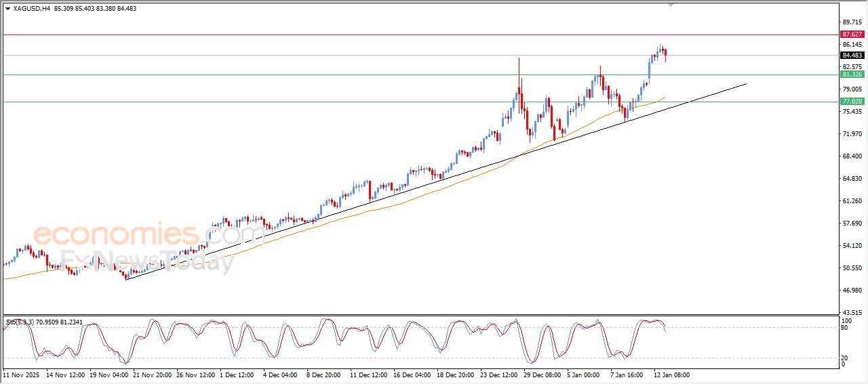The image size is (868, 384).
Task: Click the 43.515 value on price scale
Action: [850, 312]
